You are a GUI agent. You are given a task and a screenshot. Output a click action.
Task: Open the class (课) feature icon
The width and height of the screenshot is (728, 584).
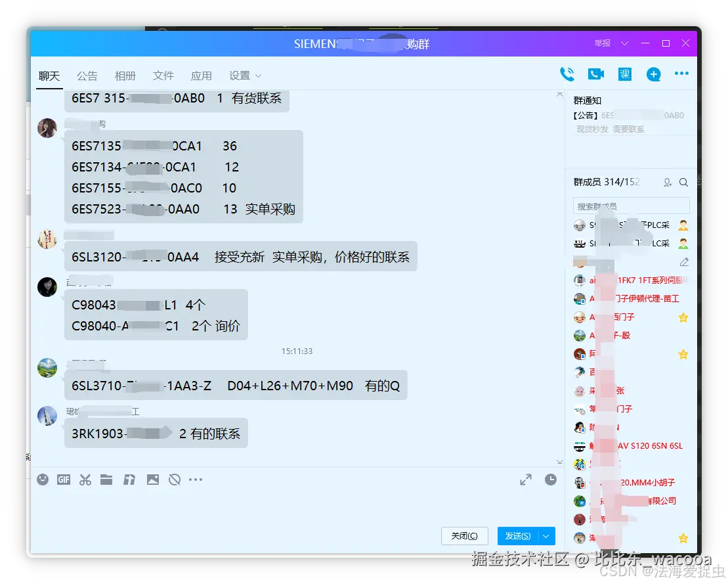click(624, 74)
